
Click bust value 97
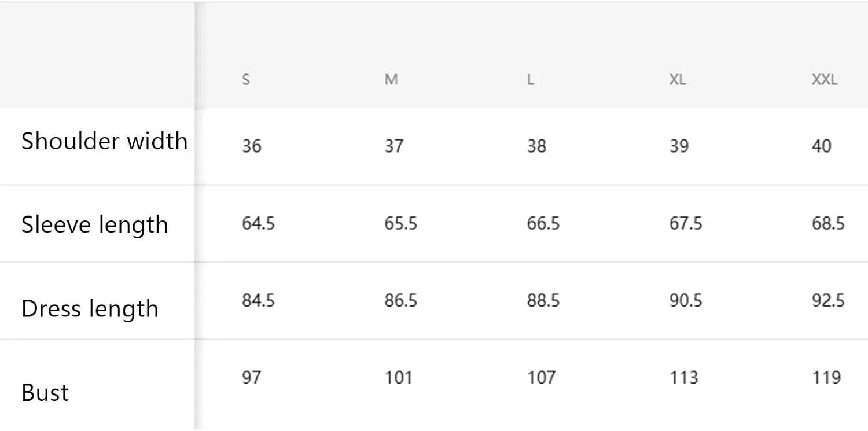[x=252, y=378]
